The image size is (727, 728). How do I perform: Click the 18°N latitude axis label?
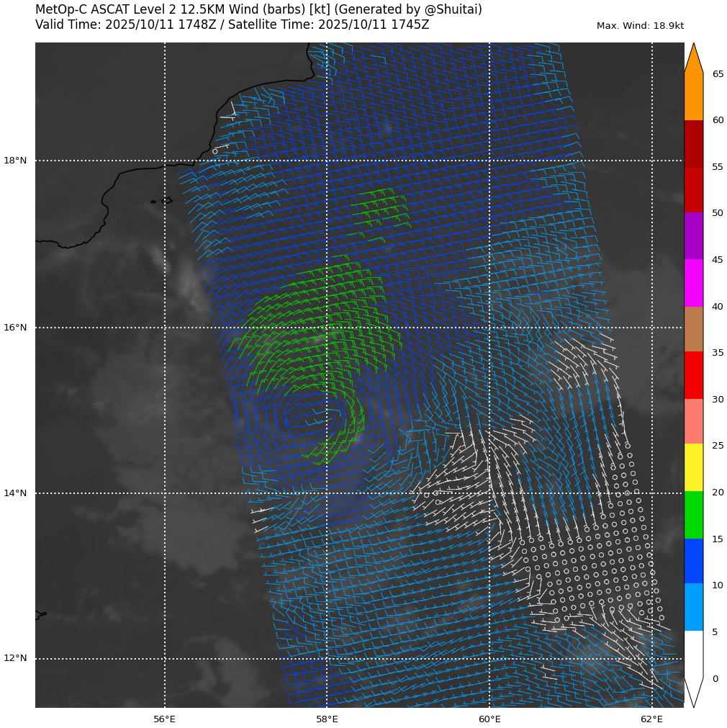point(15,161)
